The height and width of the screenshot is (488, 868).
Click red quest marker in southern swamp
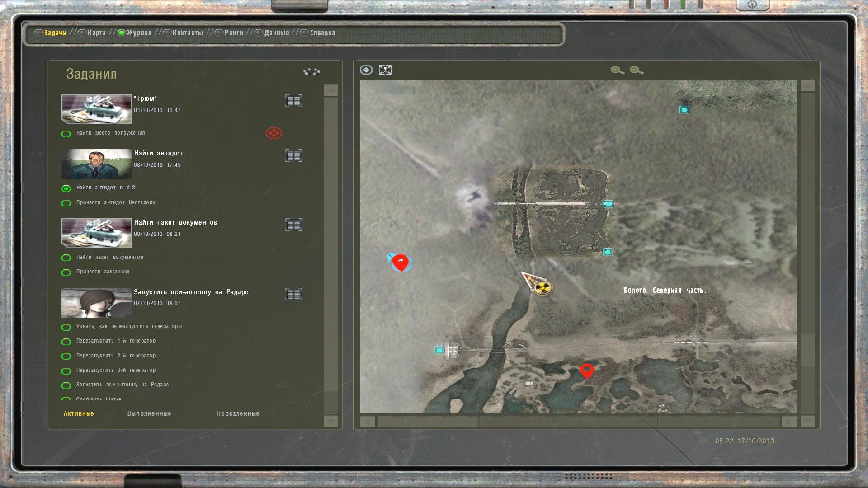(587, 371)
